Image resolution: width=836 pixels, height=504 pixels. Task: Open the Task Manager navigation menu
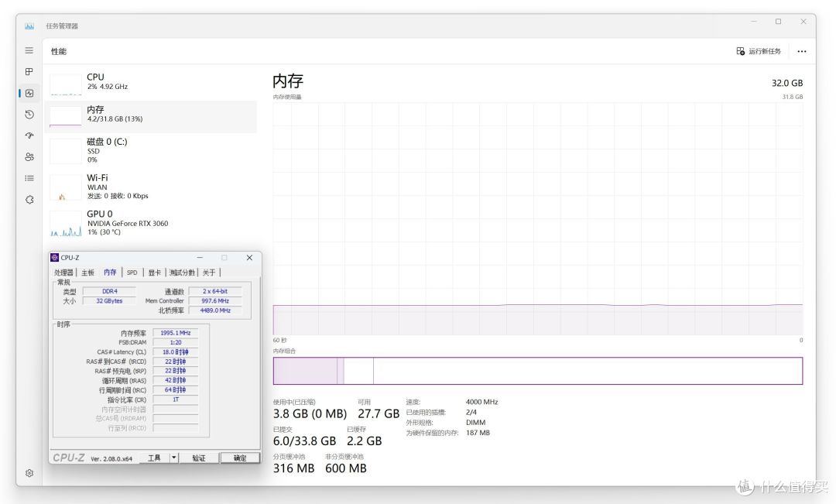click(29, 50)
